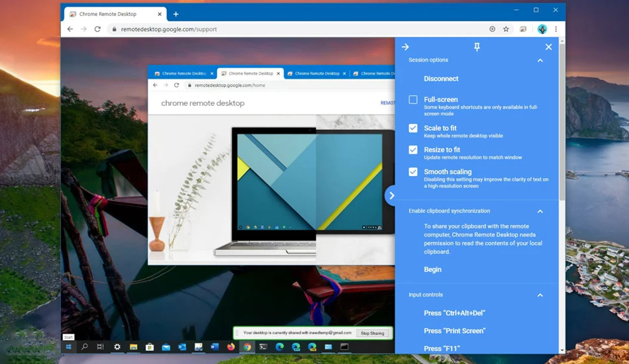The width and height of the screenshot is (629, 364).
Task: Click the circled plus icon in the address bar
Action: pyautogui.click(x=492, y=29)
